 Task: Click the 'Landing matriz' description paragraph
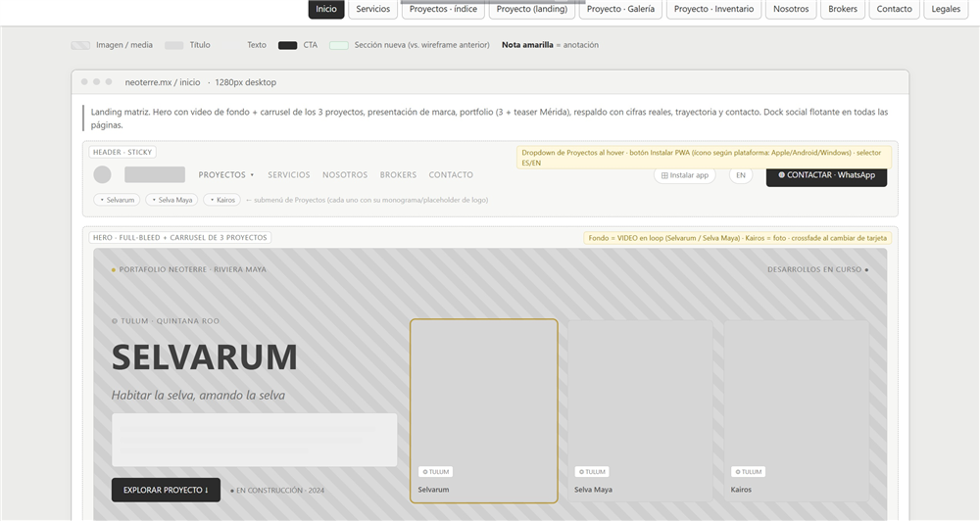click(489, 118)
